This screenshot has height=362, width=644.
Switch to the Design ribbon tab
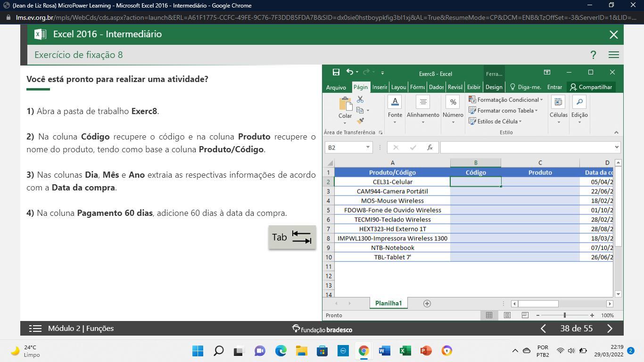click(x=494, y=87)
